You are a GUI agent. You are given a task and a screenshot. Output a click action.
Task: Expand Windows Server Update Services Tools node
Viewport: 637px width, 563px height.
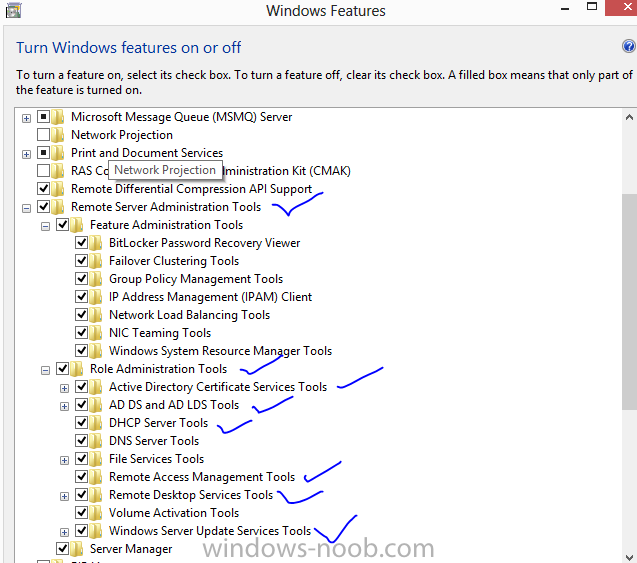point(64,532)
